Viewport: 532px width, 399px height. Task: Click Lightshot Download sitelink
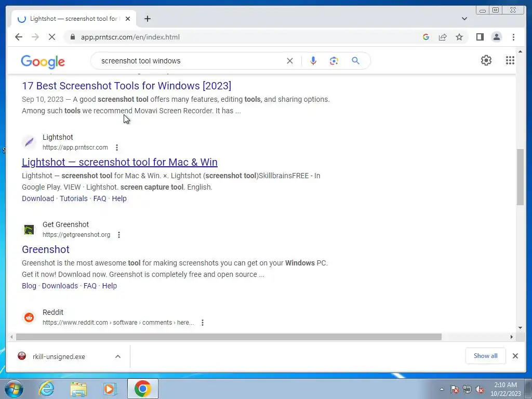pyautogui.click(x=38, y=198)
